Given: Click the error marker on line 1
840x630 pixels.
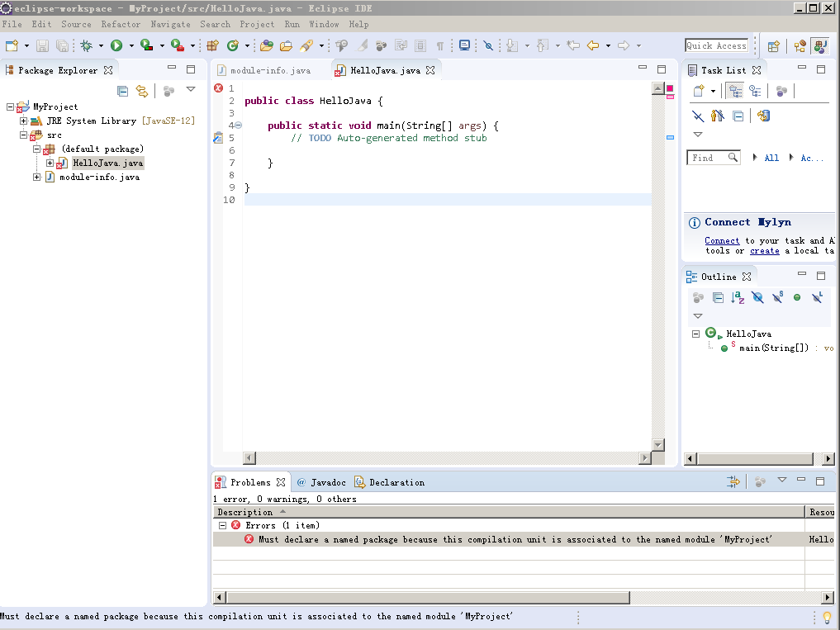Looking at the screenshot, I should tap(218, 88).
